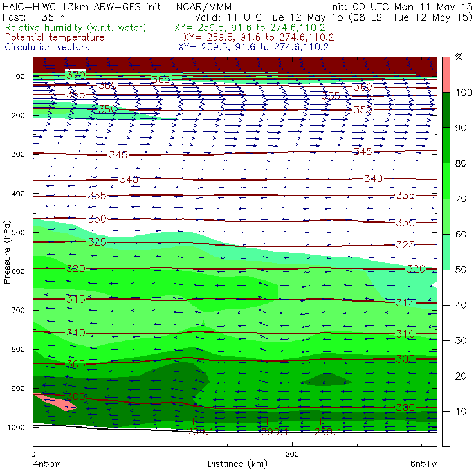Click the '365' contour label
This screenshot has height=476, width=476.
point(161,80)
